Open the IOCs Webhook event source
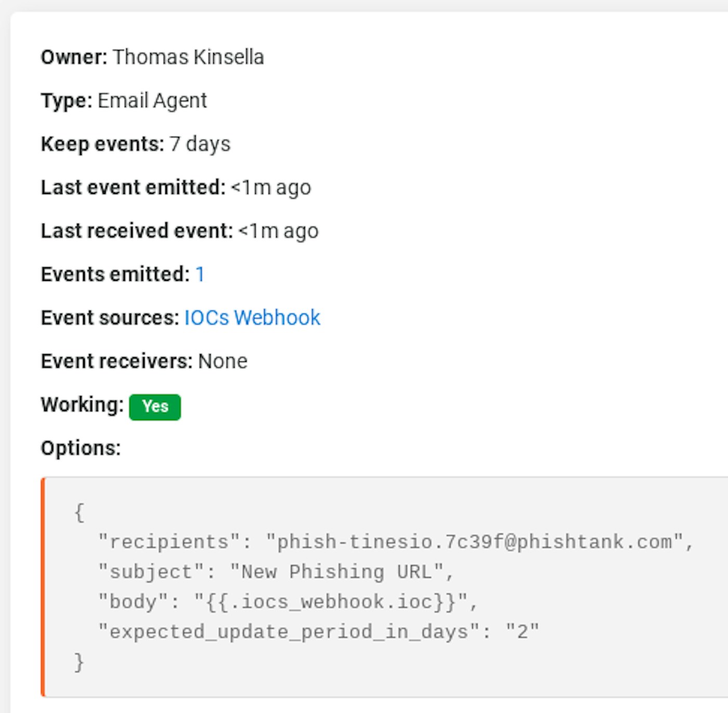The width and height of the screenshot is (728, 713). 252,318
